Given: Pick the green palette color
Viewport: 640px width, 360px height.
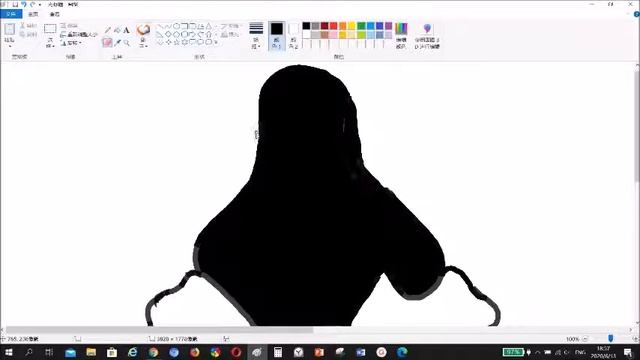Looking at the screenshot, I should pyautogui.click(x=361, y=26).
